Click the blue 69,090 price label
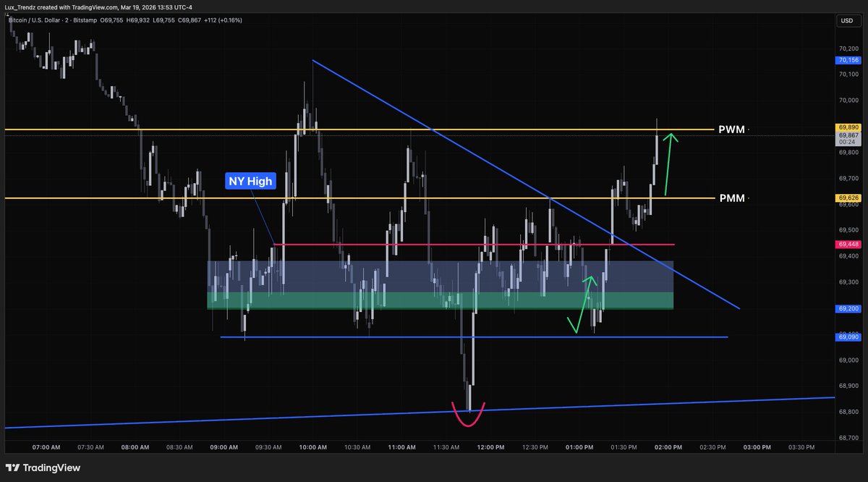This screenshot has width=868, height=482. click(x=848, y=337)
